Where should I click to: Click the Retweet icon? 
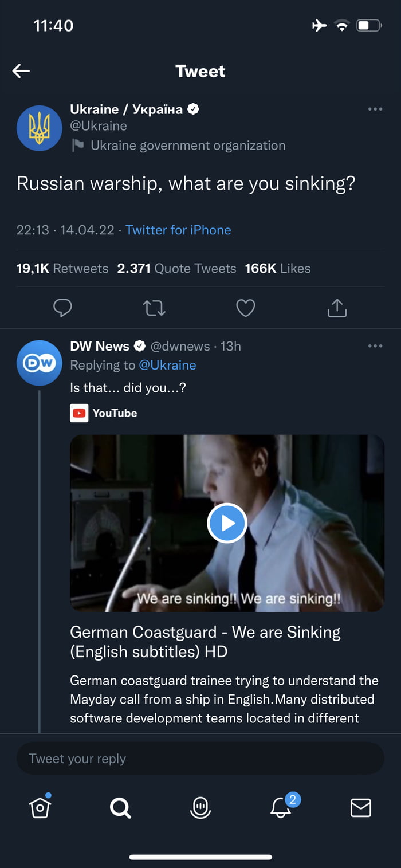pos(154,308)
